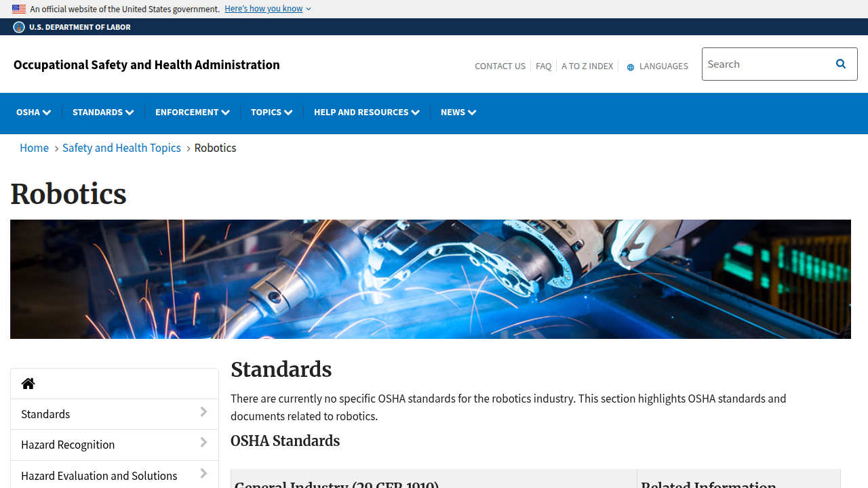
Task: Select Hazard Evaluation and Solutions item
Action: [x=115, y=475]
